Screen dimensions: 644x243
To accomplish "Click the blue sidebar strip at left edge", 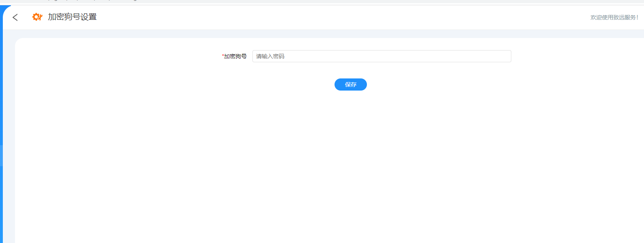I will pyautogui.click(x=1, y=121).
